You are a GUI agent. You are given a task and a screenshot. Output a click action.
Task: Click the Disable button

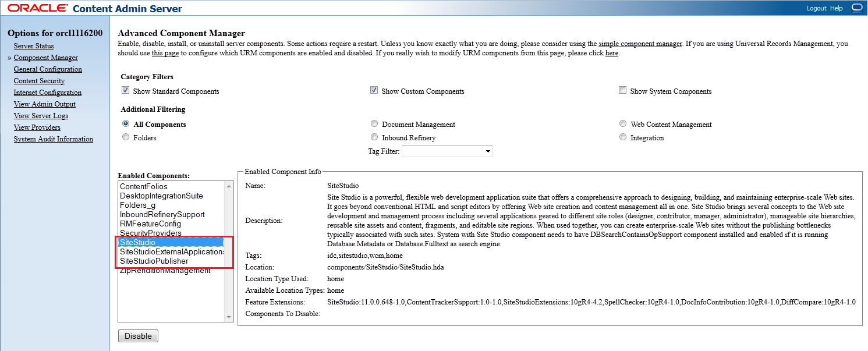[138, 335]
